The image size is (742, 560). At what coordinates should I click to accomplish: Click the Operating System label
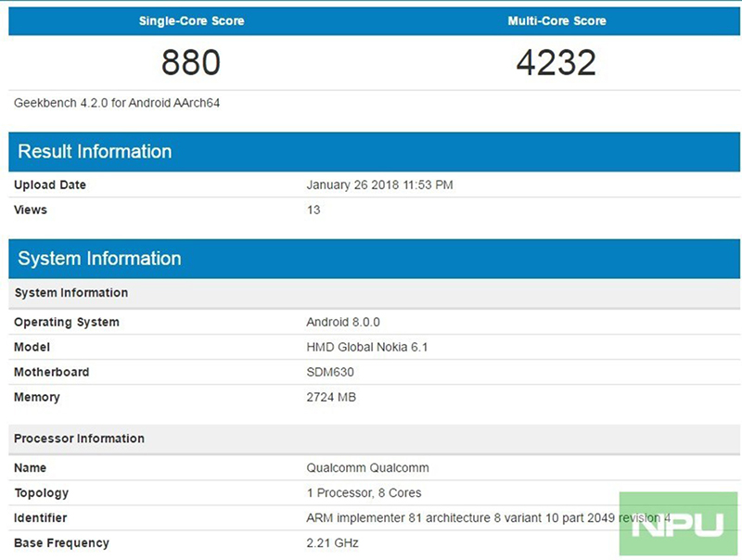tap(67, 323)
